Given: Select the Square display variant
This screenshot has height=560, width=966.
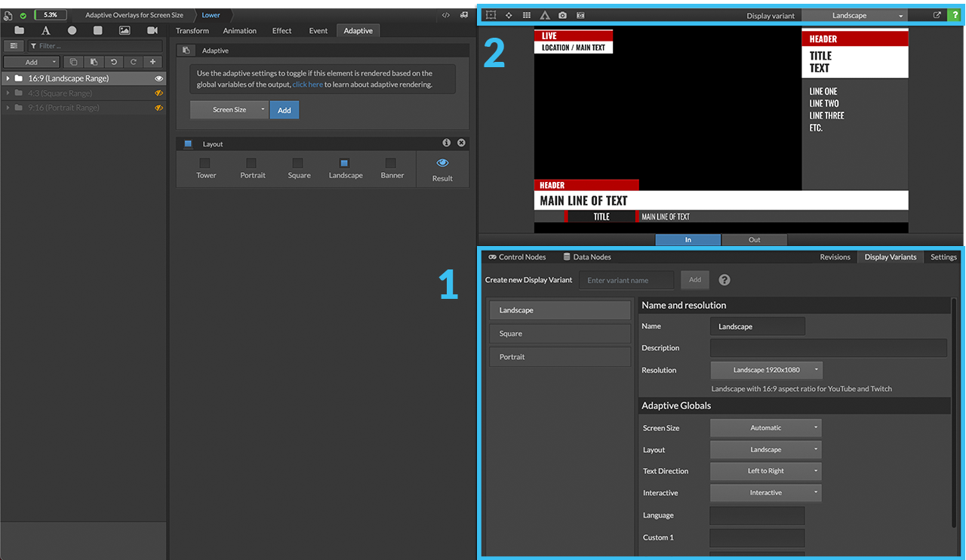Looking at the screenshot, I should [x=559, y=334].
